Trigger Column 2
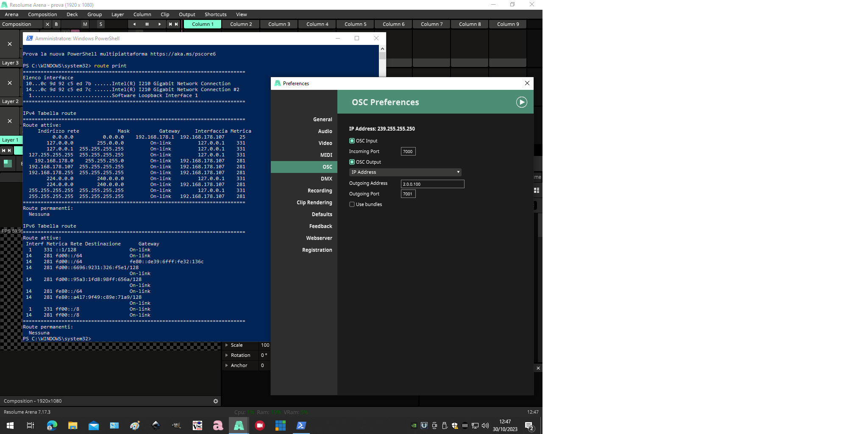This screenshot has width=868, height=434. tap(241, 24)
